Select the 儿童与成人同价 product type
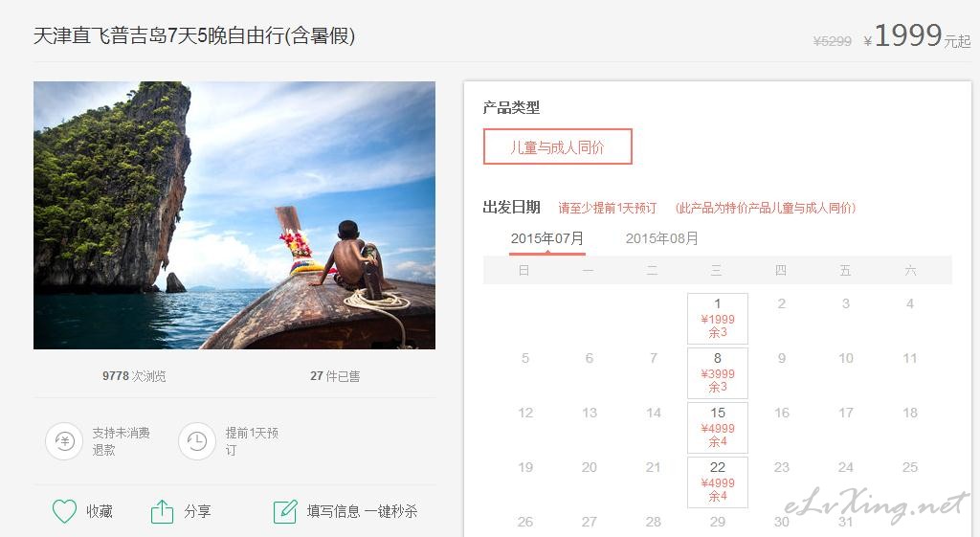 click(558, 146)
